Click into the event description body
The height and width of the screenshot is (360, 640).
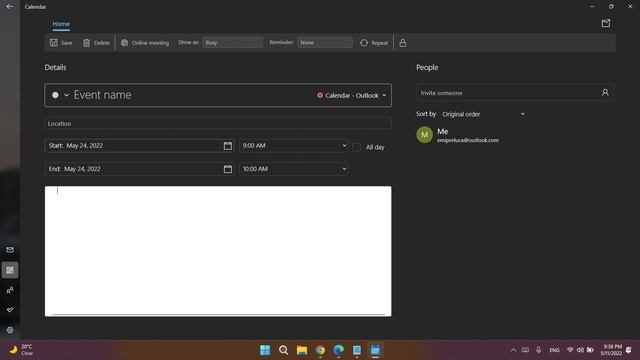pyautogui.click(x=218, y=251)
